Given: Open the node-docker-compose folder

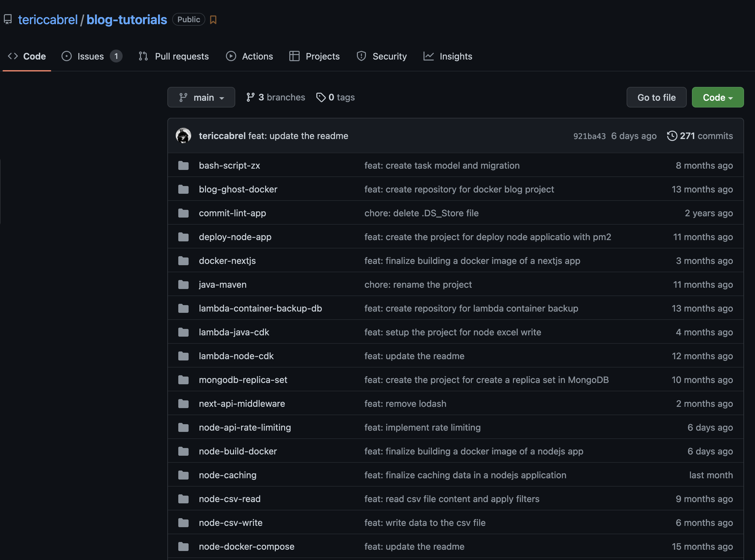Looking at the screenshot, I should (x=247, y=546).
